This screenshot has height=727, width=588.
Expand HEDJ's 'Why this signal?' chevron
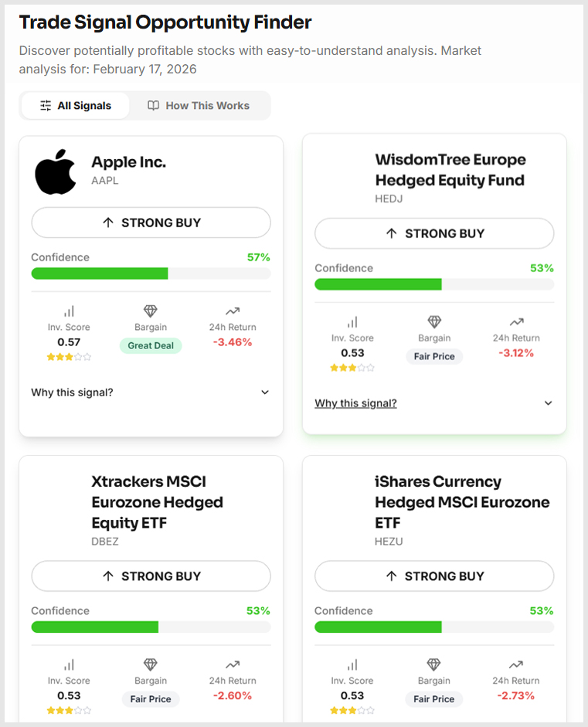click(x=549, y=403)
